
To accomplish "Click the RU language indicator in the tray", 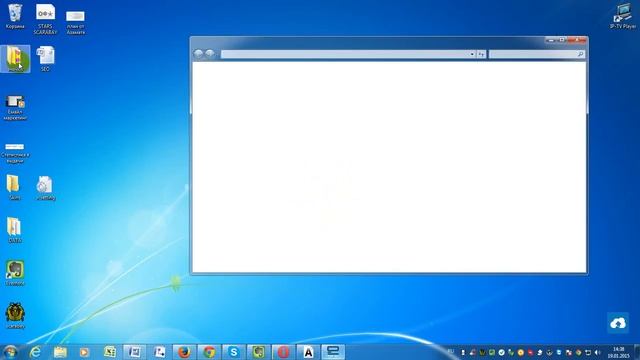I will 451,352.
